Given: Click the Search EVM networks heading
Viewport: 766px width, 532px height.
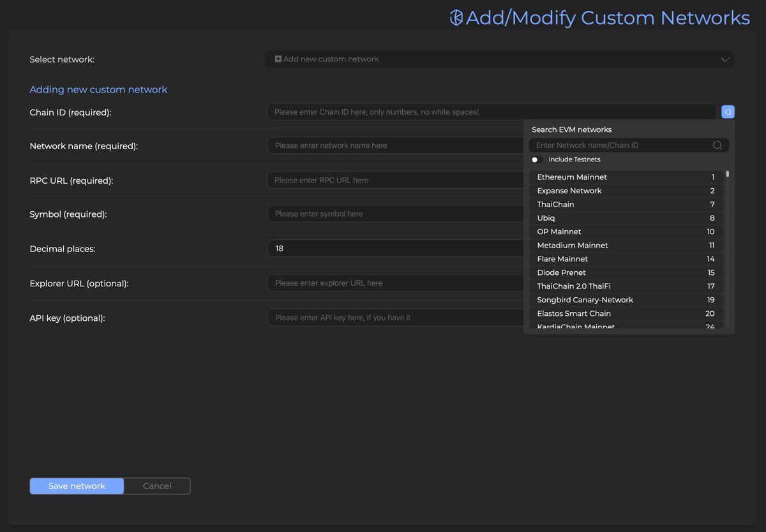Looking at the screenshot, I should click(572, 129).
